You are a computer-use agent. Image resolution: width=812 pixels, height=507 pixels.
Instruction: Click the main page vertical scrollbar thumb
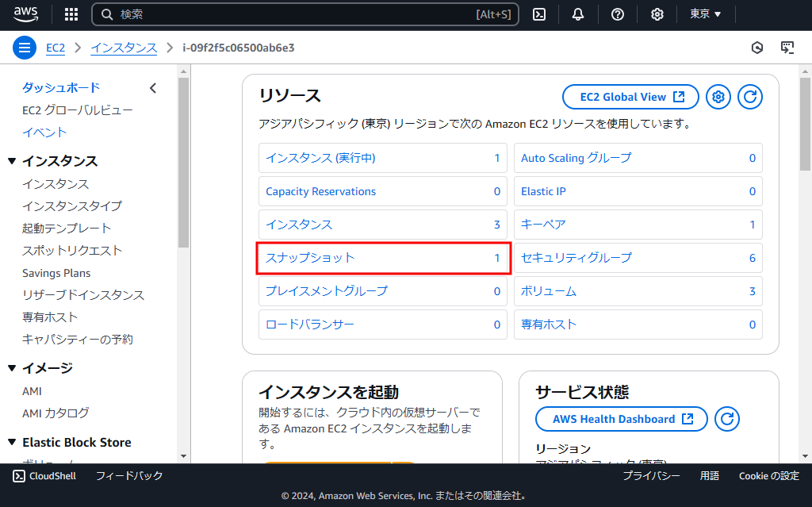click(x=805, y=125)
